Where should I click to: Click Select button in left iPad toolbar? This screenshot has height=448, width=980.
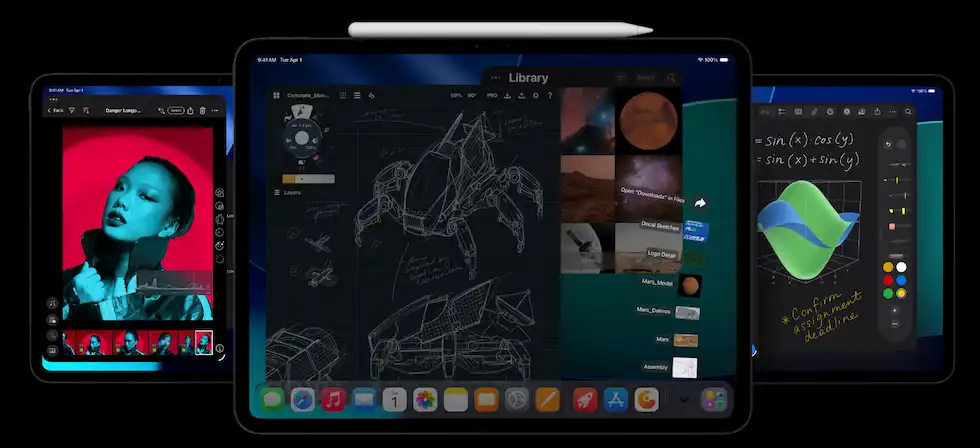176,111
